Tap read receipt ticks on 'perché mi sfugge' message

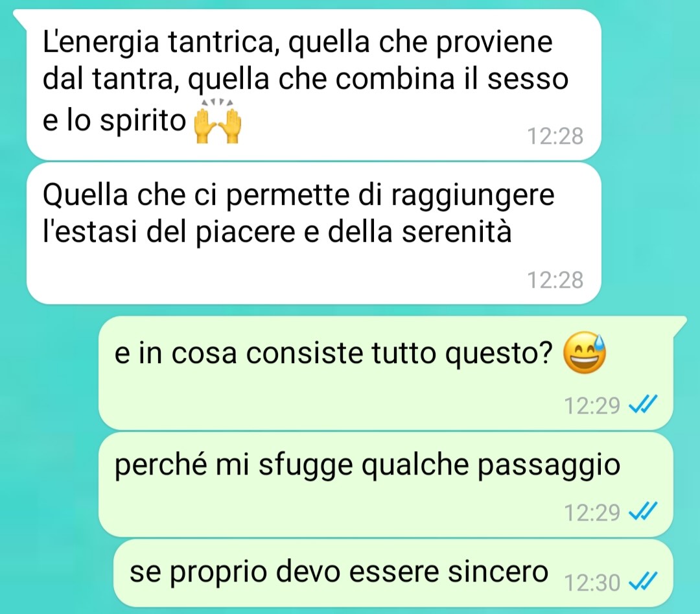(643, 512)
